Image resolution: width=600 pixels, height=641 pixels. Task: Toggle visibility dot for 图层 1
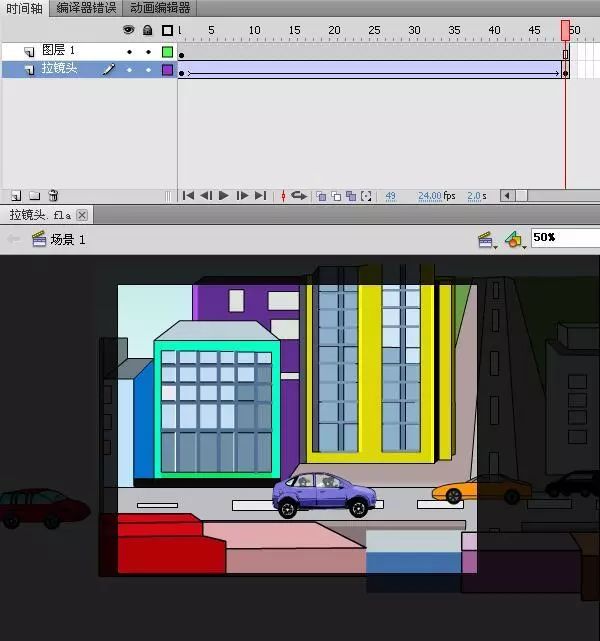tap(129, 52)
